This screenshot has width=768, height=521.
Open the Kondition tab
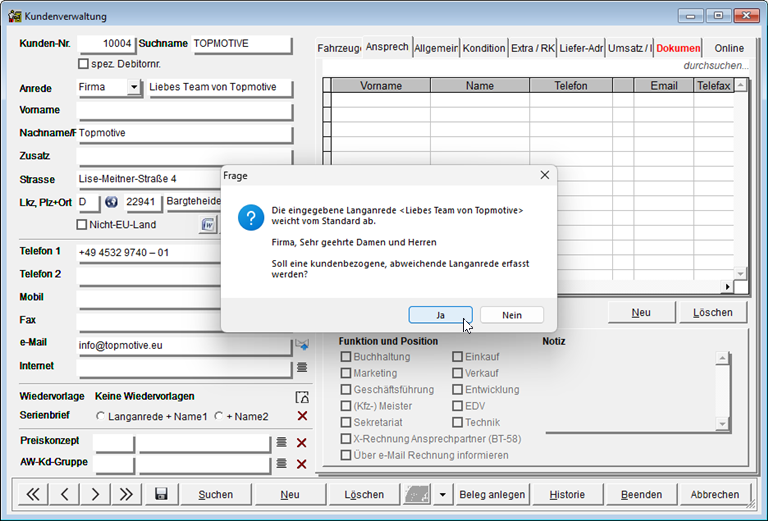[x=484, y=48]
